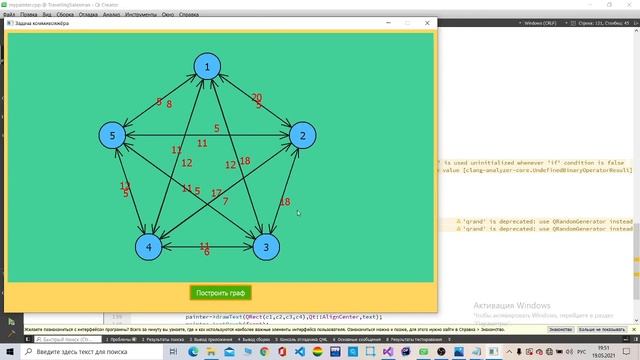Click the volume tray icon

pyautogui.click(x=569, y=351)
